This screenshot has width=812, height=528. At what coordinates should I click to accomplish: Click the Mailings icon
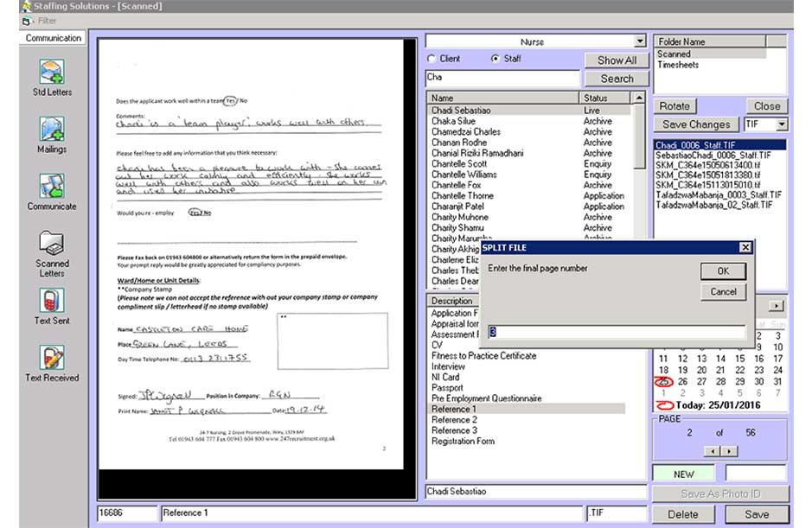click(52, 130)
